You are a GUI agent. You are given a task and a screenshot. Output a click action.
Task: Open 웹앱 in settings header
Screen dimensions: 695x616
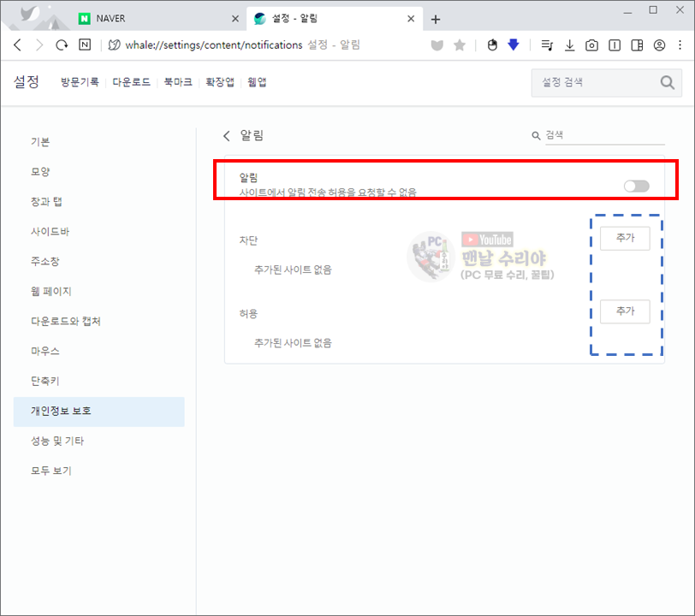click(x=257, y=82)
